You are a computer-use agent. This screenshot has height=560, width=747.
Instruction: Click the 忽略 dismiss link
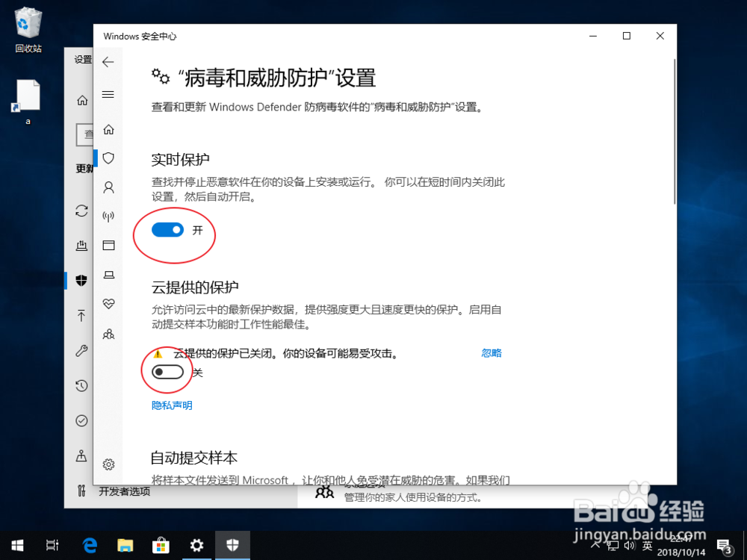pos(492,353)
